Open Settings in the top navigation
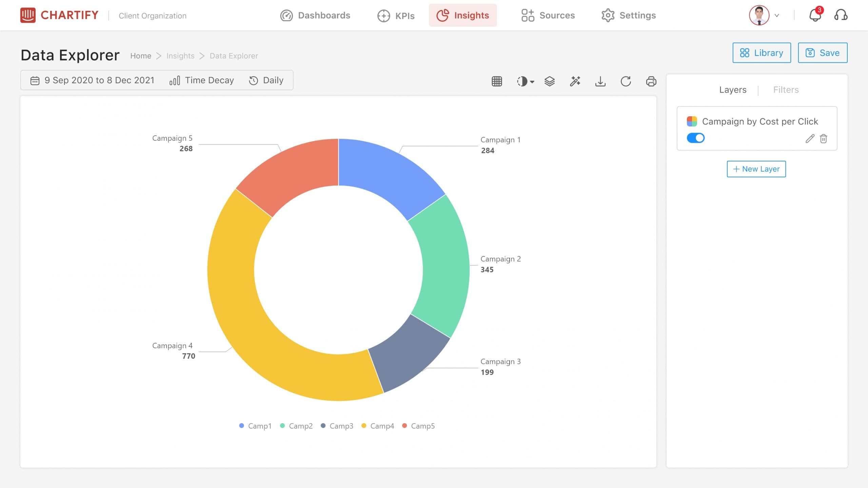This screenshot has height=488, width=868. (629, 15)
